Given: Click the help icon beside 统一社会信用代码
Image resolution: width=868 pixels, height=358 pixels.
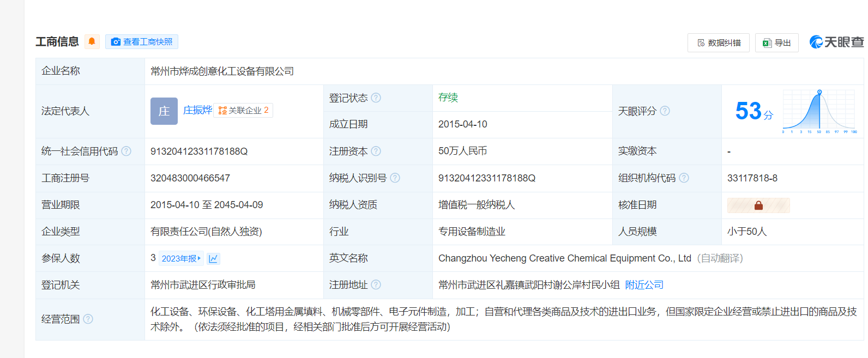Looking at the screenshot, I should pos(126,151).
